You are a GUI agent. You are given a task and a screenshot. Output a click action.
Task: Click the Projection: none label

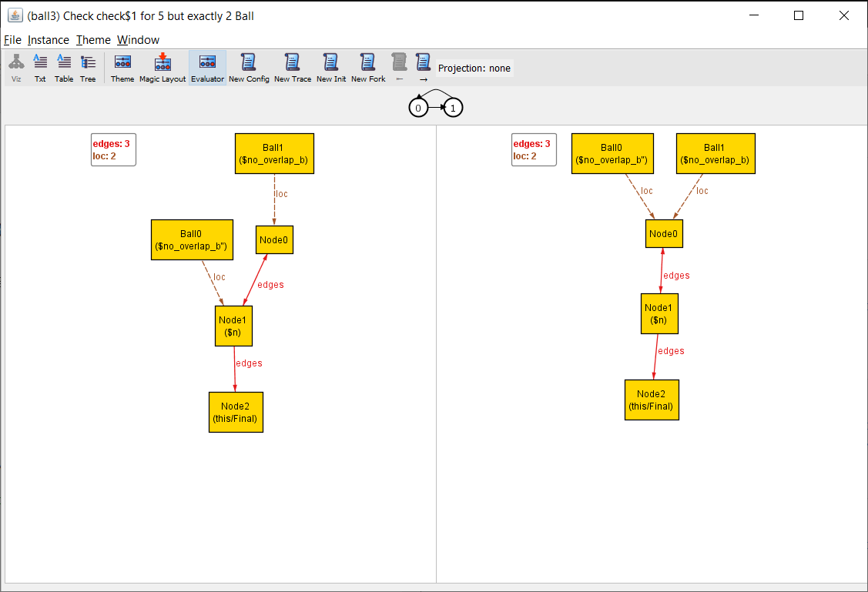[x=474, y=68]
